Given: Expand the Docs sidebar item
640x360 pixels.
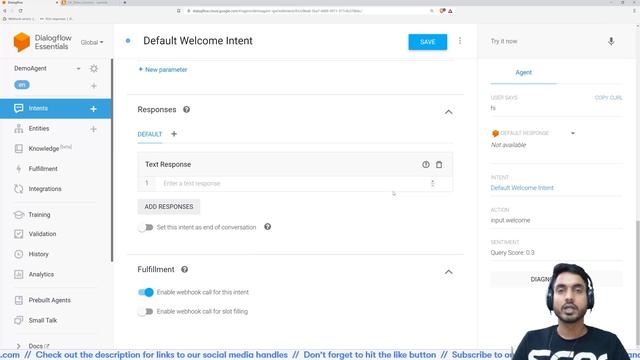Looking at the screenshot, I should [x=18, y=346].
